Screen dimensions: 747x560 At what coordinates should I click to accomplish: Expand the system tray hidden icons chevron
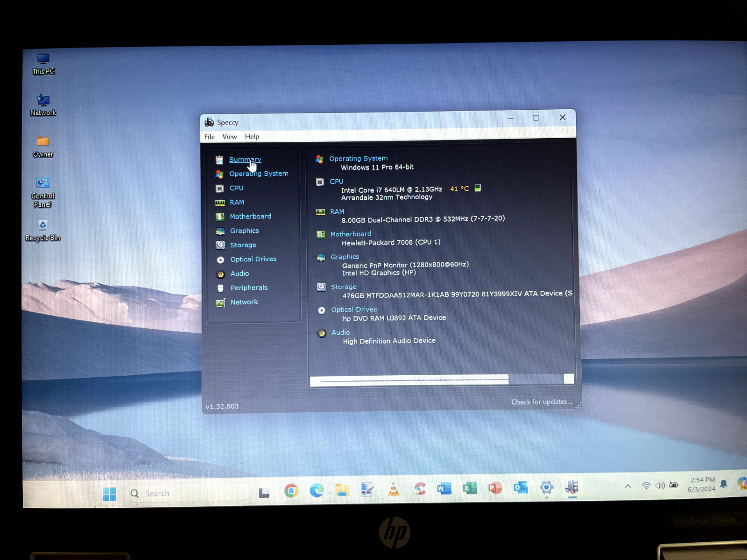[x=628, y=486]
